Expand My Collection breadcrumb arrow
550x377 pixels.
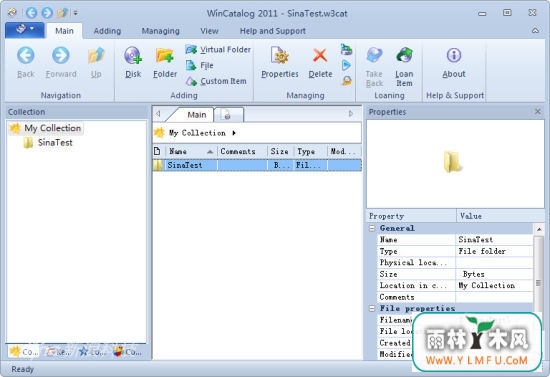coord(234,133)
